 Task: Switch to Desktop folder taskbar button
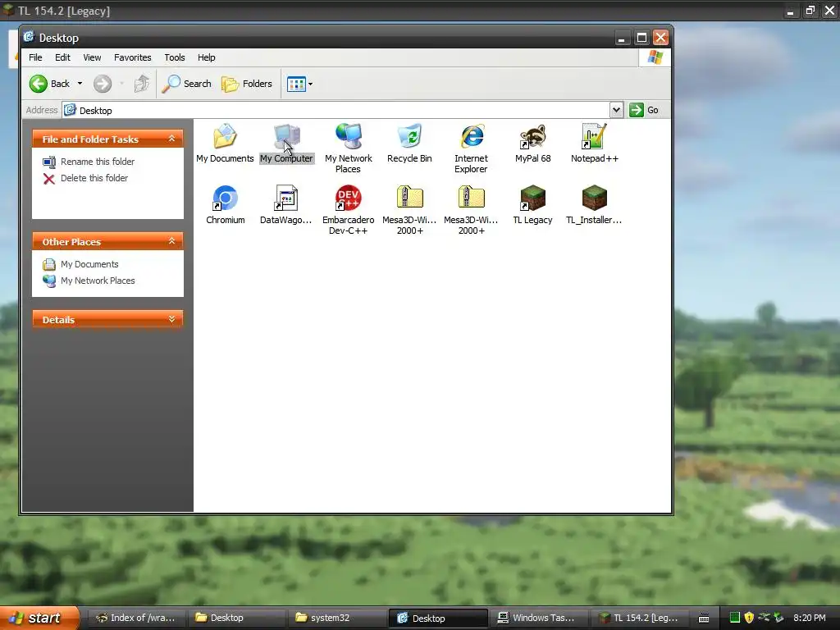[x=236, y=618]
